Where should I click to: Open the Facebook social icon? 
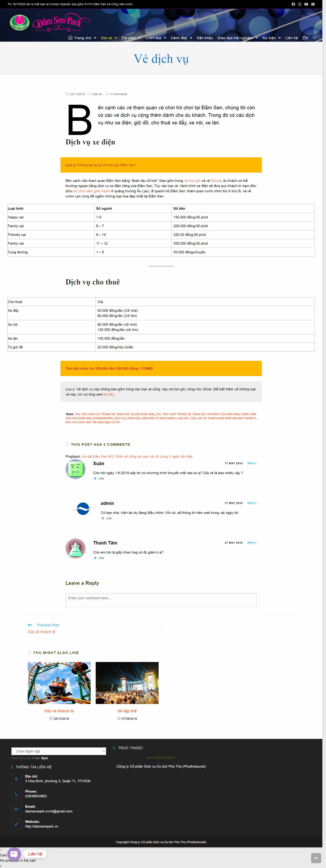[293, 4]
